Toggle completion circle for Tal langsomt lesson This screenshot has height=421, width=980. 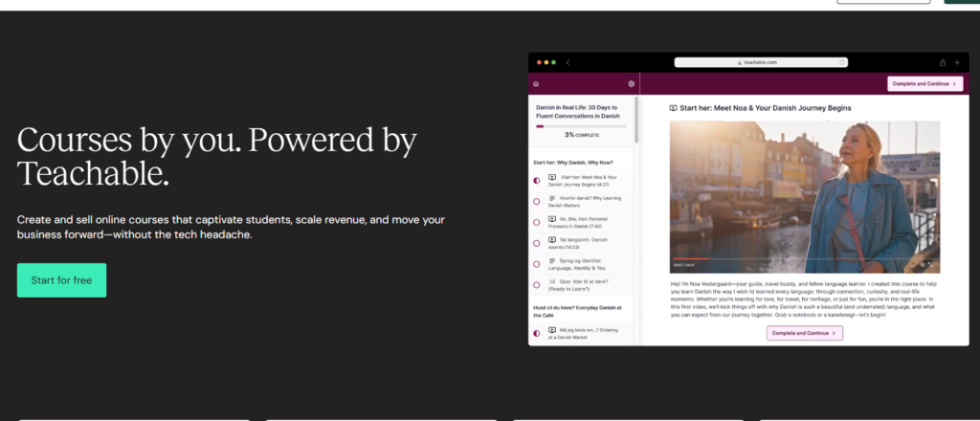(536, 242)
